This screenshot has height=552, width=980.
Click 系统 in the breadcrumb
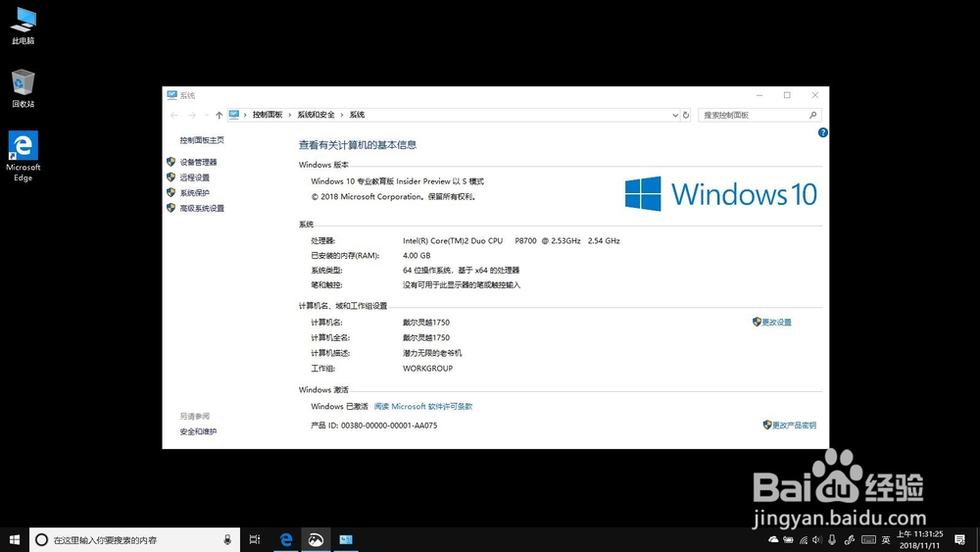click(x=357, y=115)
